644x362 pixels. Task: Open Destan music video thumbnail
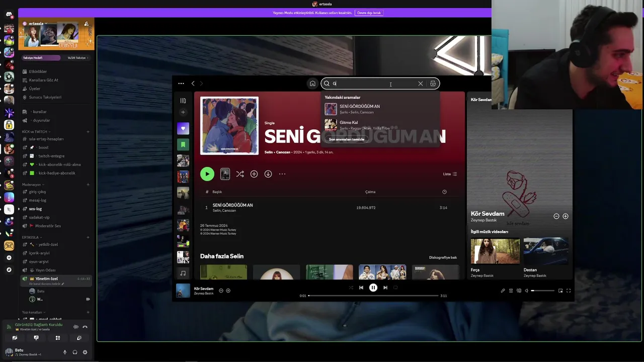coord(546,251)
